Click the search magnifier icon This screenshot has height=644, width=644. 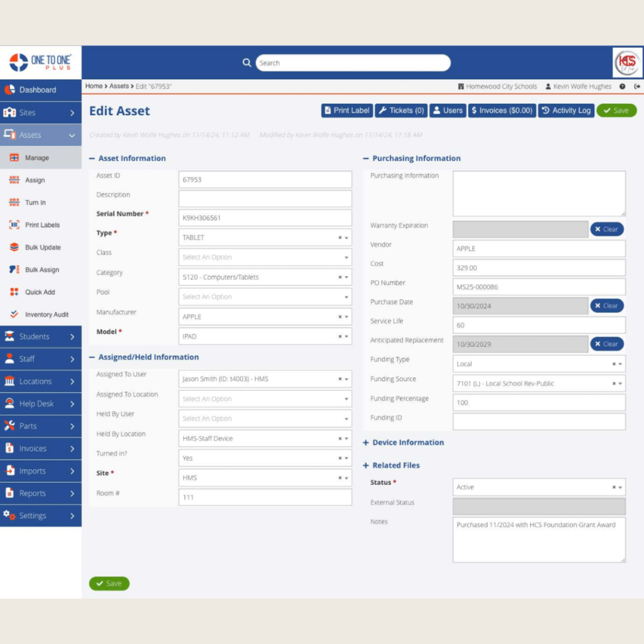tap(247, 63)
